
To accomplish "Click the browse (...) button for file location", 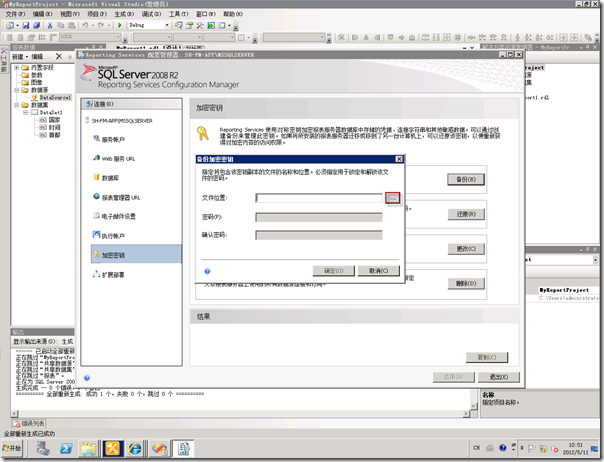I will (x=393, y=198).
